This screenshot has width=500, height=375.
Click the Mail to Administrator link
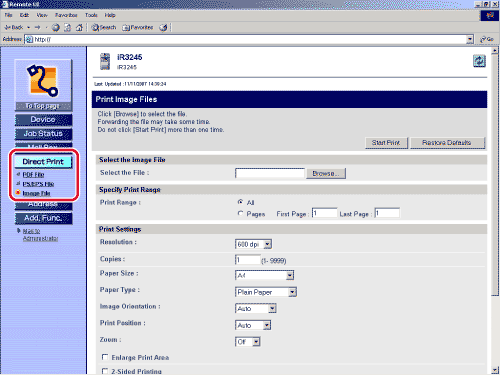[40, 235]
